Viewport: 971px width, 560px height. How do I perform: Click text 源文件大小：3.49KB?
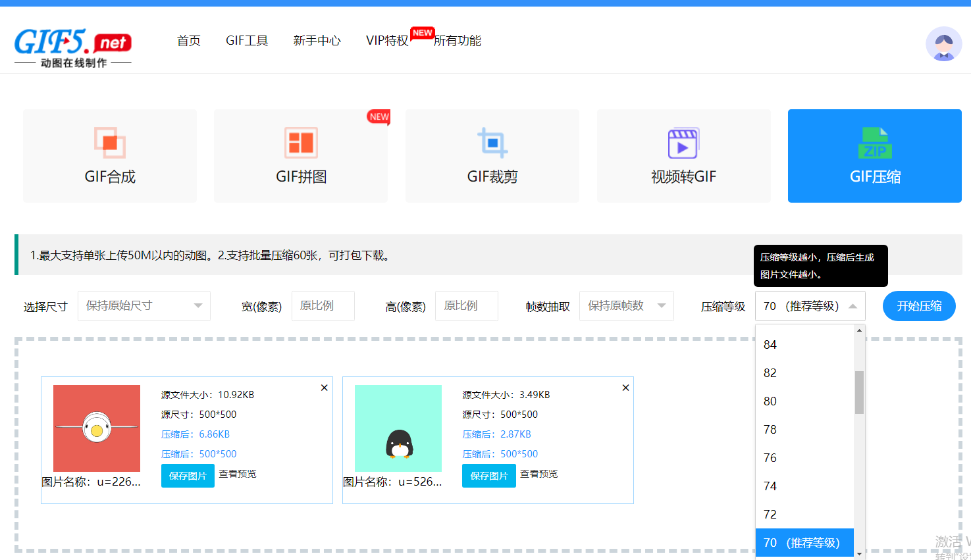point(506,395)
